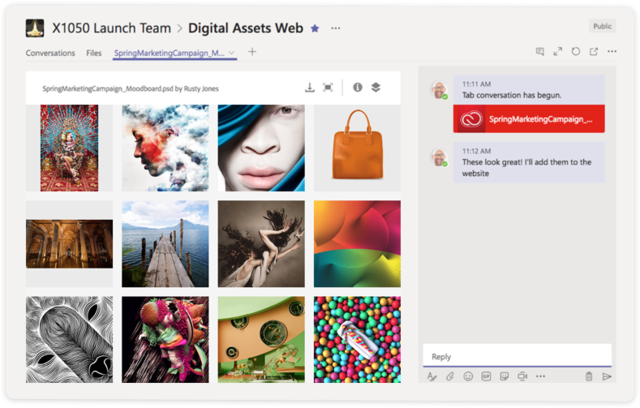Select the green and peach interior thumbnail
The image size is (640, 408).
[261, 339]
